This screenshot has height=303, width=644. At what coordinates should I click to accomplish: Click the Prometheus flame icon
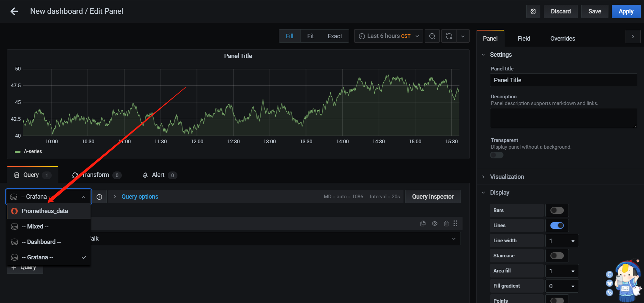point(14,211)
